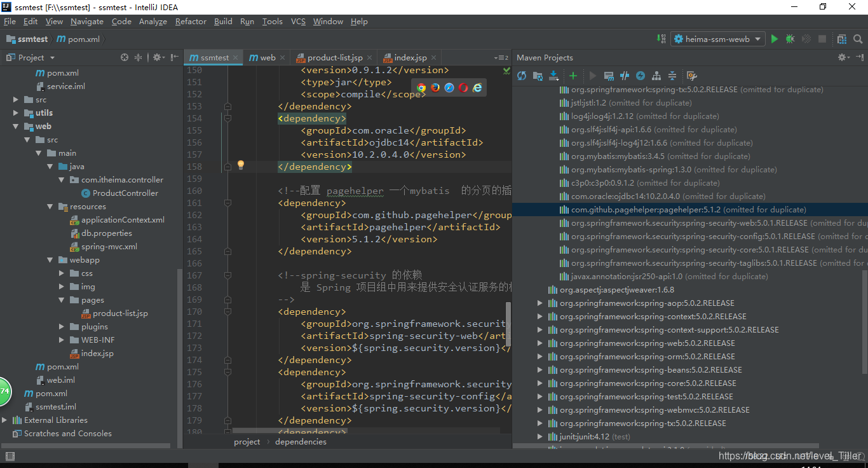Screen dimensions: 868x468
Task: Open the recent tabs list dropdown
Action: (501, 58)
